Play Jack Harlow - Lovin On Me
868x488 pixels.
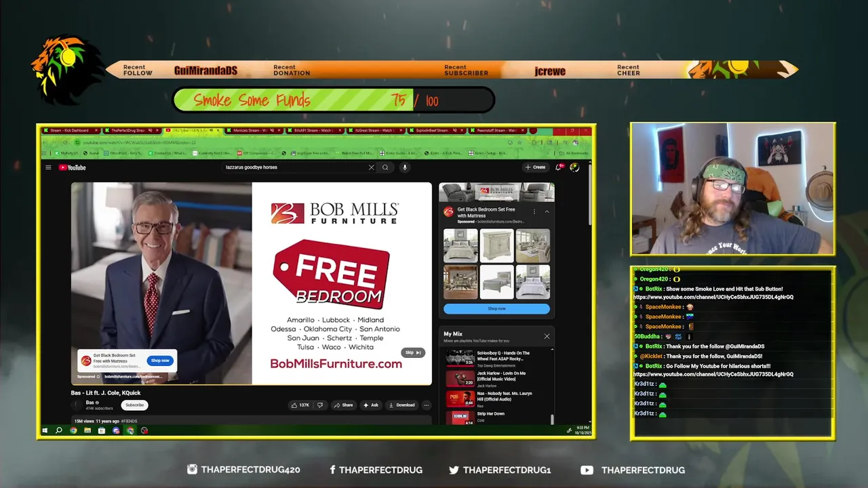point(497,378)
